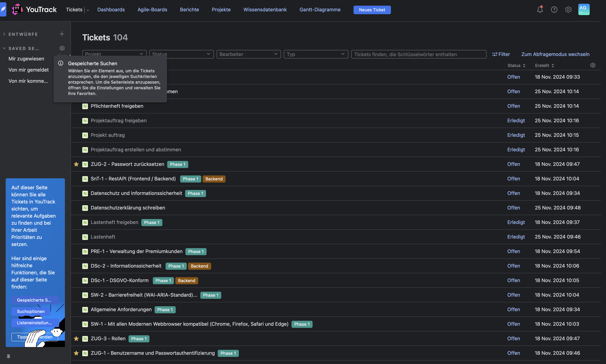
Task: Open the notifications bell
Action: click(540, 10)
